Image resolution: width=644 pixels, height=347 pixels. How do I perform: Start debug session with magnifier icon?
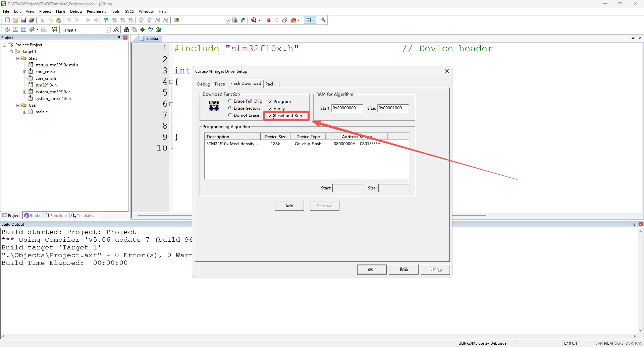pos(254,20)
